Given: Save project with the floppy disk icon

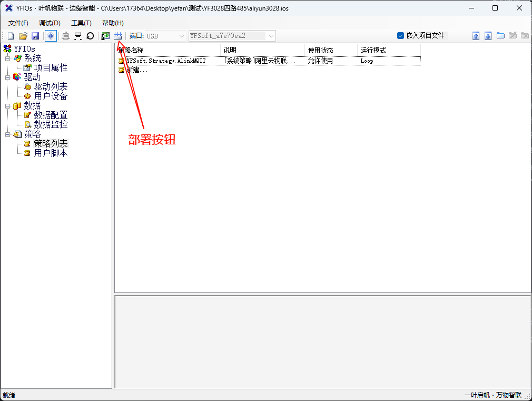Looking at the screenshot, I should click(x=35, y=36).
